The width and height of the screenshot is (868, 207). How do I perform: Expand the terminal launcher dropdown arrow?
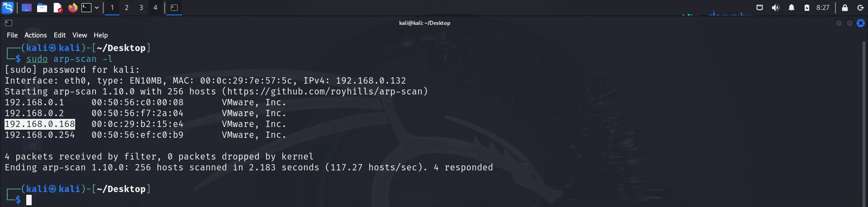(97, 8)
